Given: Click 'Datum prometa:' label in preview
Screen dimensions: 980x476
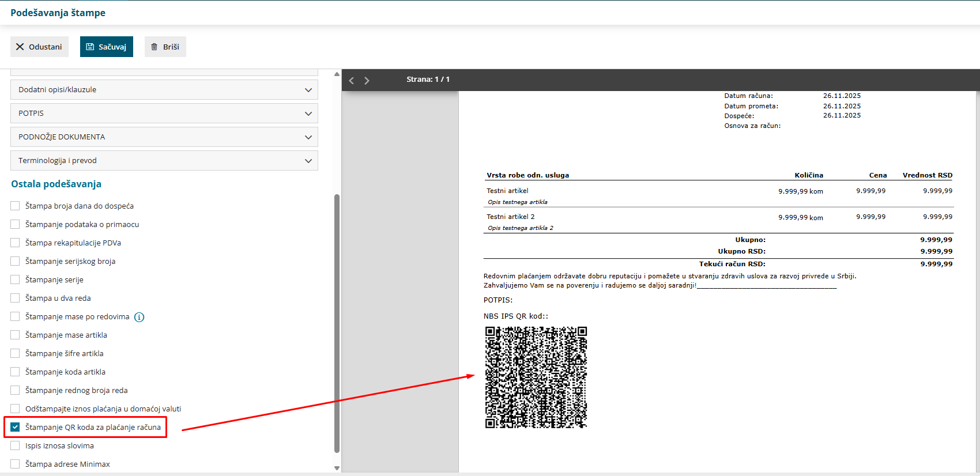Looking at the screenshot, I should click(x=751, y=106).
